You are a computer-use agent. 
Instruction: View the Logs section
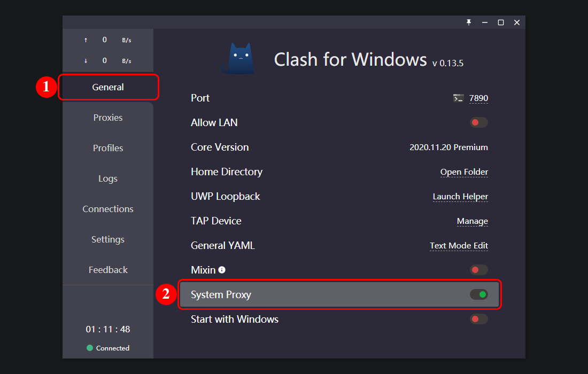(108, 178)
